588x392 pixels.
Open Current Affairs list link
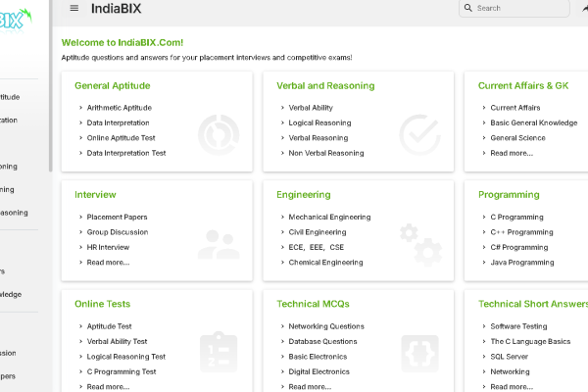(515, 108)
